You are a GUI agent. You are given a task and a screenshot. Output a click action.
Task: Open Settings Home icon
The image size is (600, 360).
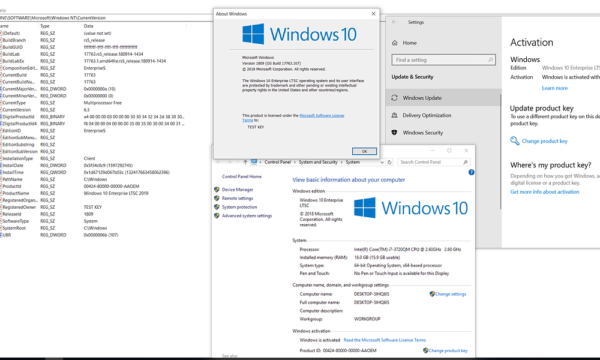(395, 43)
